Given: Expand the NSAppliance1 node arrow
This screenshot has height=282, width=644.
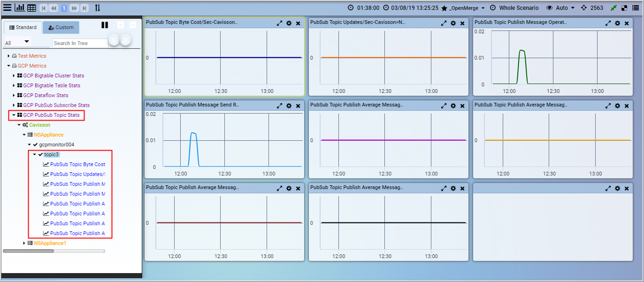Looking at the screenshot, I should point(24,243).
